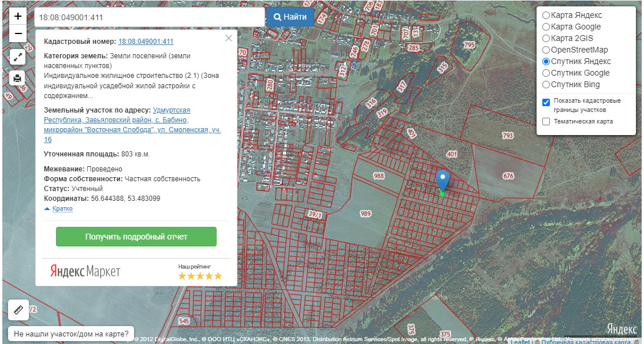This screenshot has width=644, height=344.
Task: Click Получить подробный отчет button
Action: click(136, 237)
